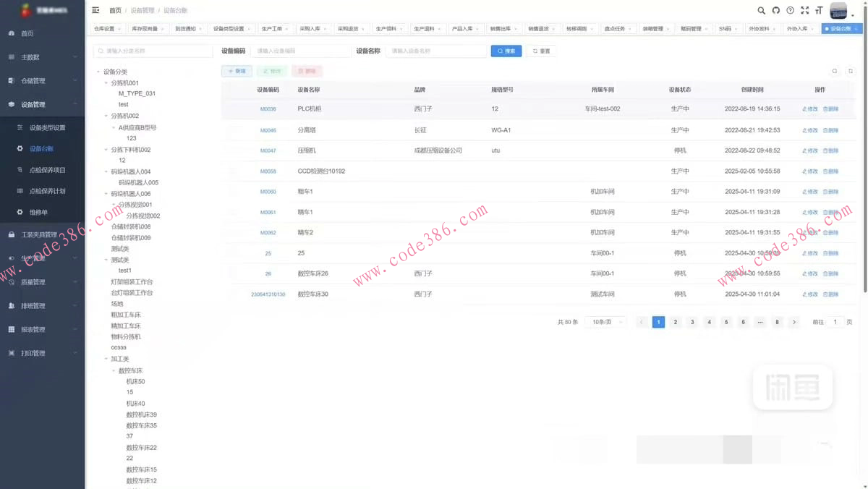Open device code link M0036
This screenshot has height=489, width=868.
click(268, 109)
